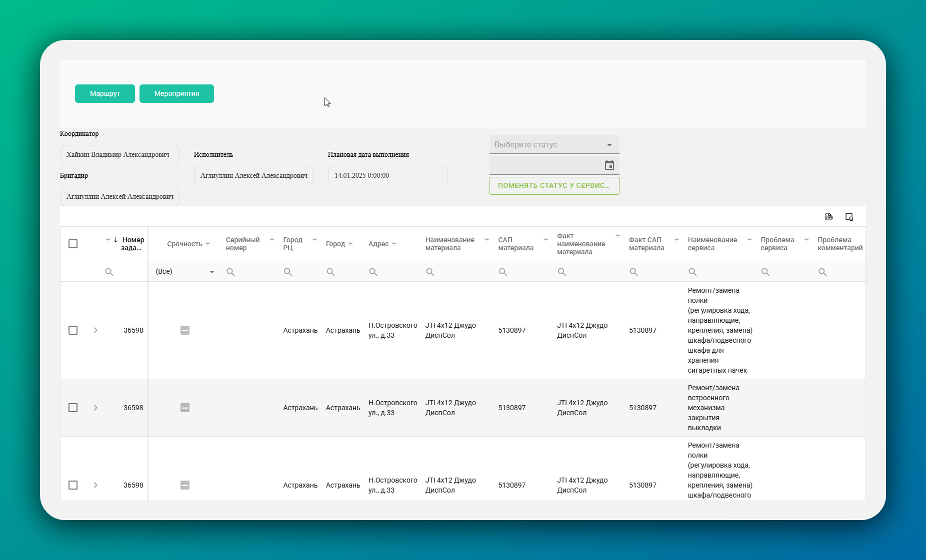Click search icon under Город РЦ
Viewport: 926px width, 560px height.
pyautogui.click(x=288, y=272)
